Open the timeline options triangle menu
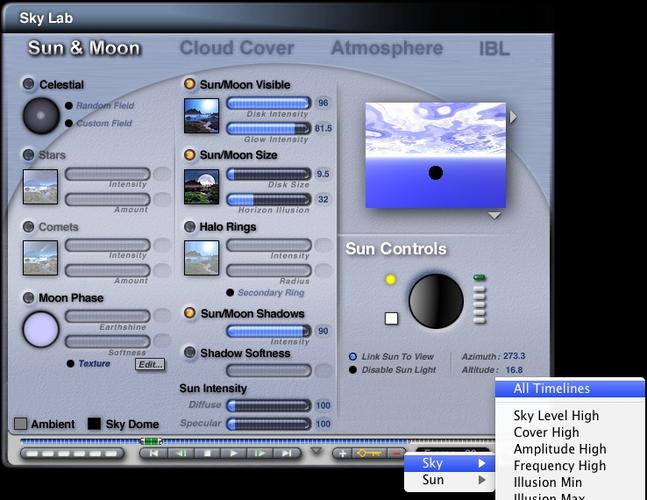The height and width of the screenshot is (500, 647). point(316,451)
